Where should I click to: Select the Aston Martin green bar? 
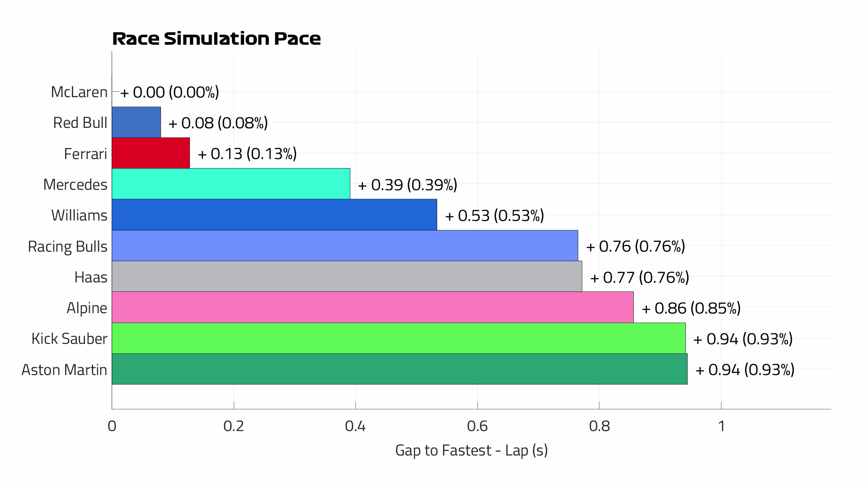coord(399,369)
